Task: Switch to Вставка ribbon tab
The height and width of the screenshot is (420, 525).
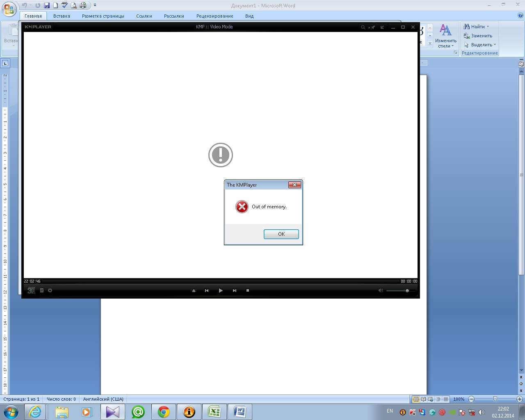Action: coord(62,16)
